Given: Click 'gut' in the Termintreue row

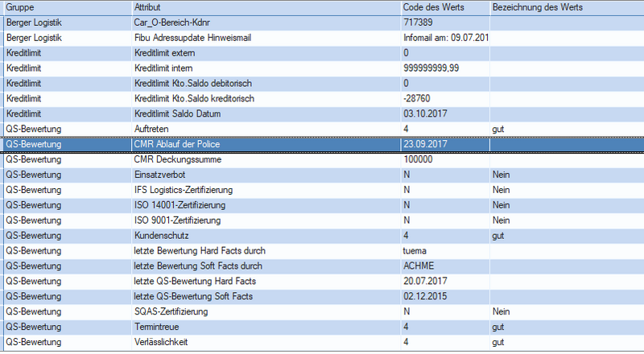Looking at the screenshot, I should [498, 327].
